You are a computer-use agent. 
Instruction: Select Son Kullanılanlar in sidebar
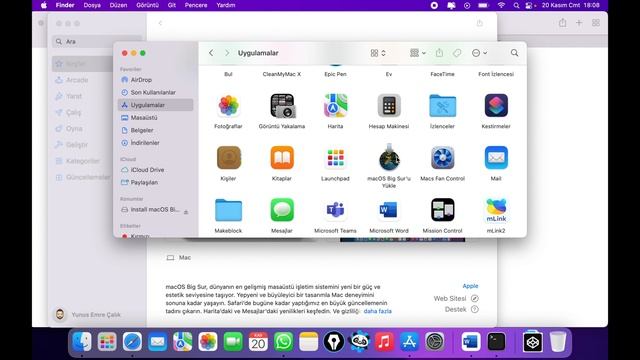156,93
